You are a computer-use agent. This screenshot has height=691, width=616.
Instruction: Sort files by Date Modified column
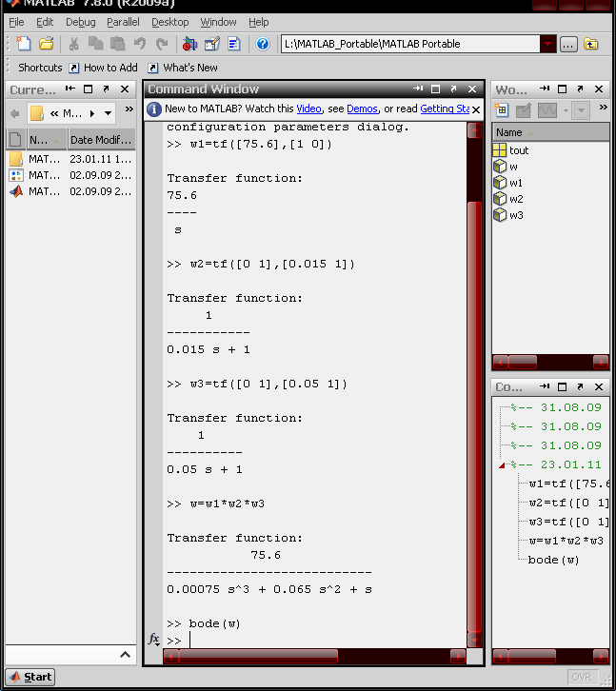point(101,140)
